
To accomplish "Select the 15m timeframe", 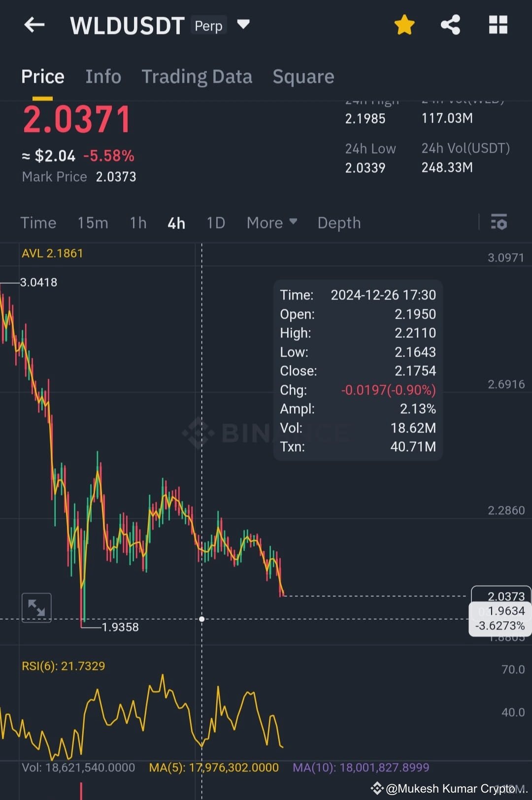I will 93,223.
